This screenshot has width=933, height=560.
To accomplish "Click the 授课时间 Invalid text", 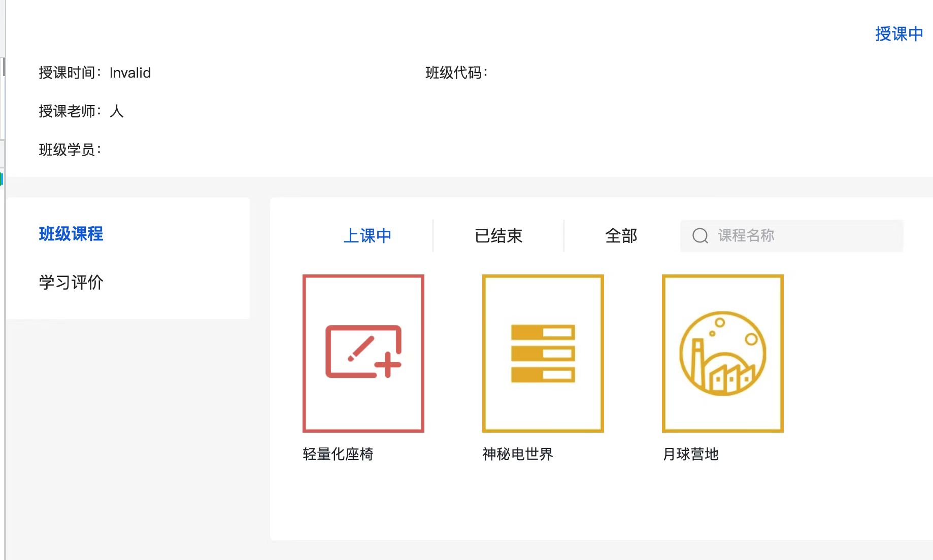I will click(95, 73).
